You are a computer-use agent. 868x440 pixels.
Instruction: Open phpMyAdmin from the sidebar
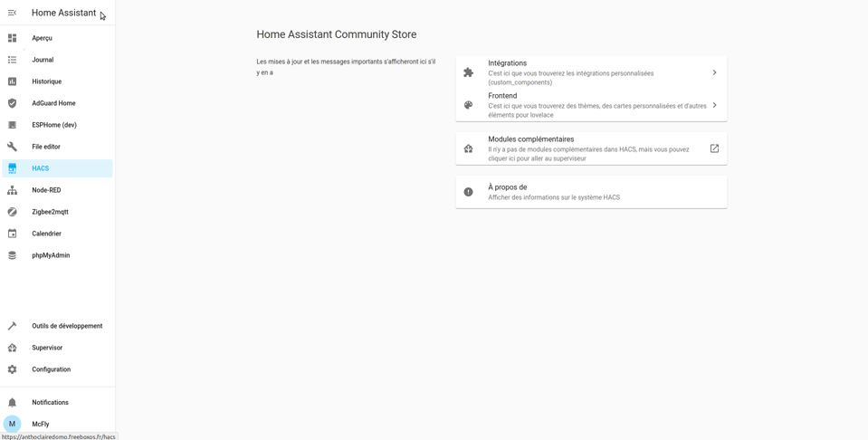pyautogui.click(x=58, y=255)
